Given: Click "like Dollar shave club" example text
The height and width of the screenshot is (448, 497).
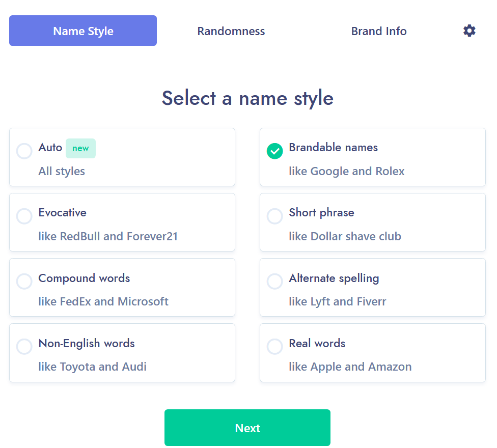Looking at the screenshot, I should click(345, 236).
